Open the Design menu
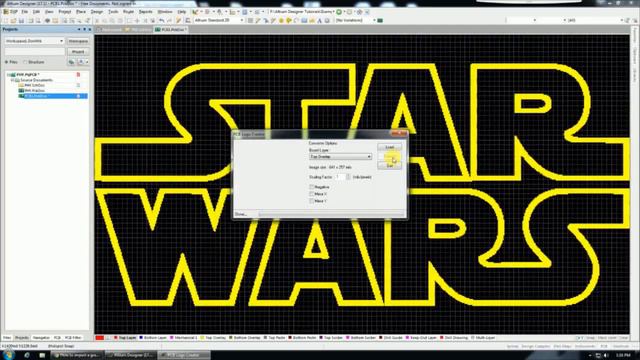The image size is (640, 360). 97,12
